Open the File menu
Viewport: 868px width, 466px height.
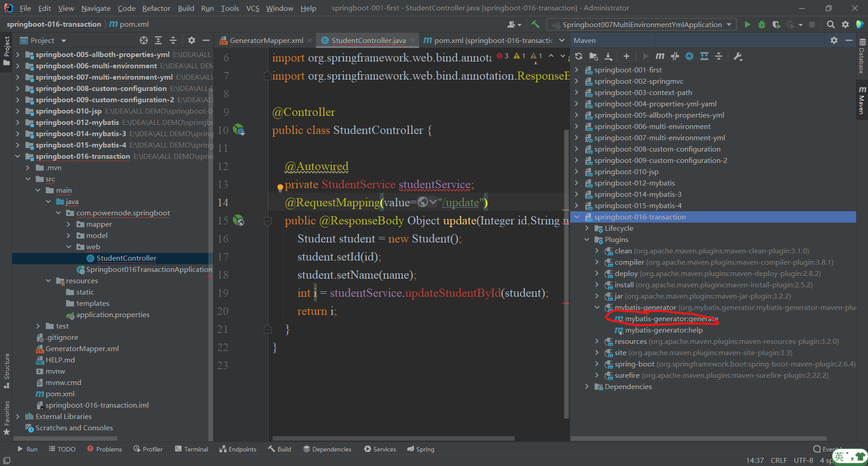pyautogui.click(x=25, y=8)
